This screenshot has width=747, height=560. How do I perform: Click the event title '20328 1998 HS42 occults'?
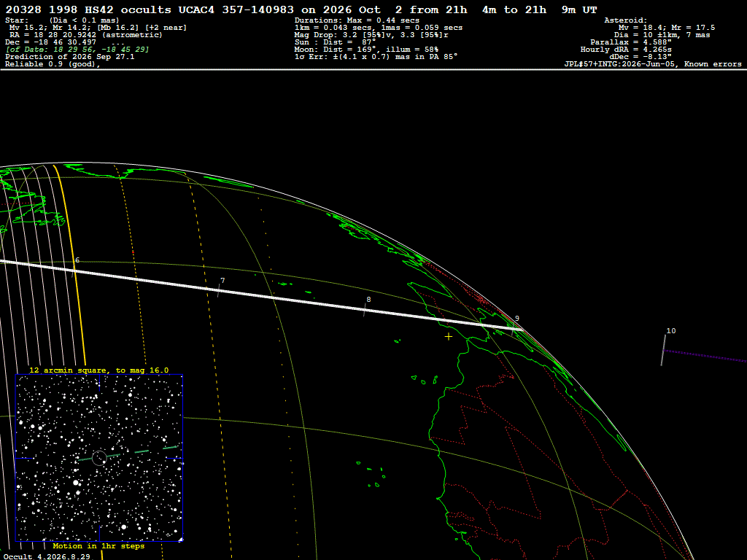click(x=88, y=9)
